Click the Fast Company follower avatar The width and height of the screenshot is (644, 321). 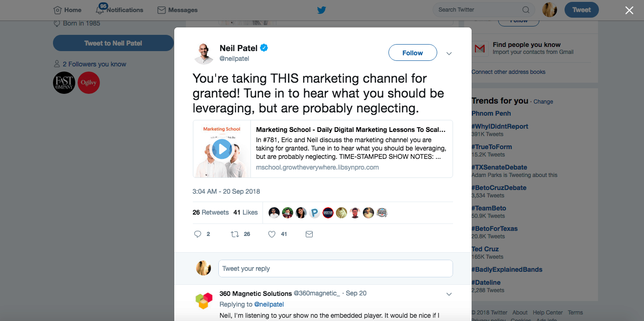click(64, 83)
